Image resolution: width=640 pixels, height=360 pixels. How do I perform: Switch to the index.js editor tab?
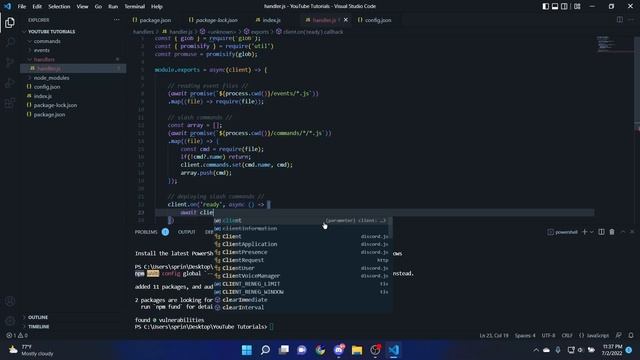[271, 20]
